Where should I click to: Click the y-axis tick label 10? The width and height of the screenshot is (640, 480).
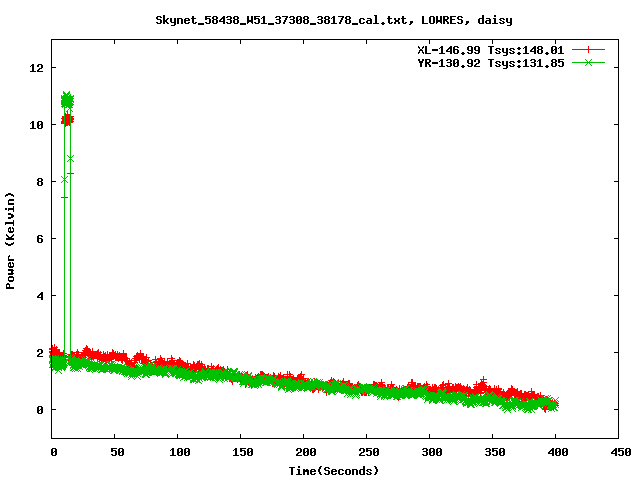click(x=36, y=125)
